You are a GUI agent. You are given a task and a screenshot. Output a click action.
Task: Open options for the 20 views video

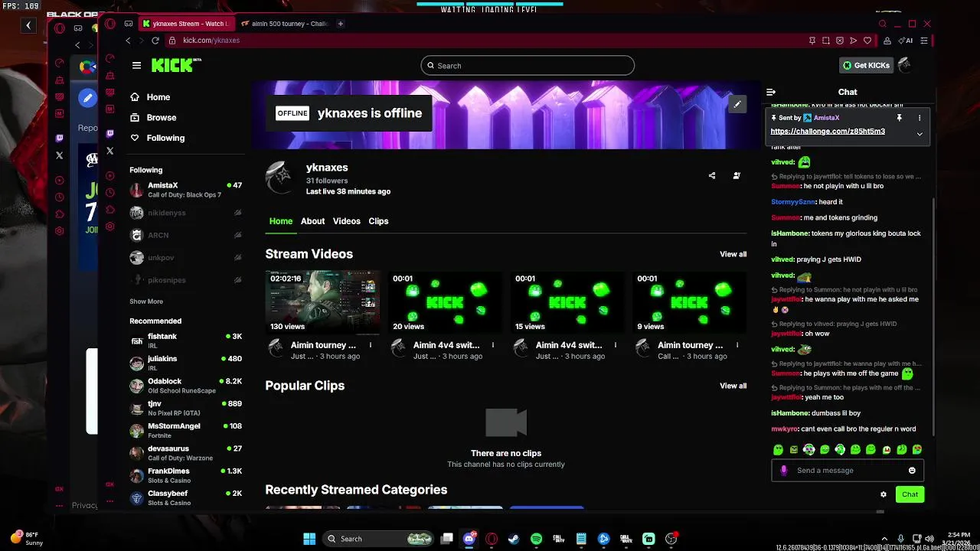(493, 345)
